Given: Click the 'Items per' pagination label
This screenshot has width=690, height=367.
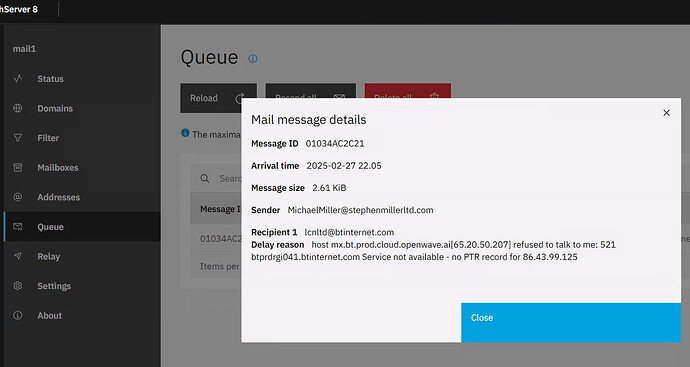Looking at the screenshot, I should [220, 266].
